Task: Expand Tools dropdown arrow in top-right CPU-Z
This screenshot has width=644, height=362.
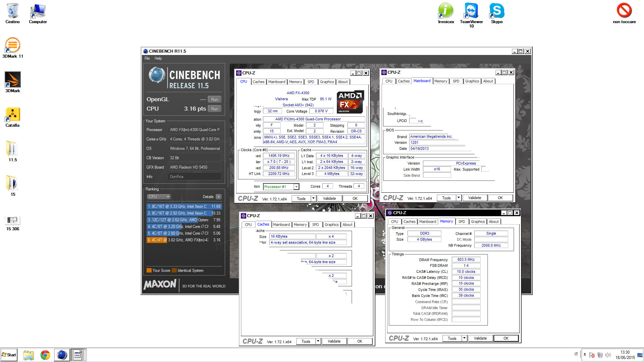Action: pos(459,198)
